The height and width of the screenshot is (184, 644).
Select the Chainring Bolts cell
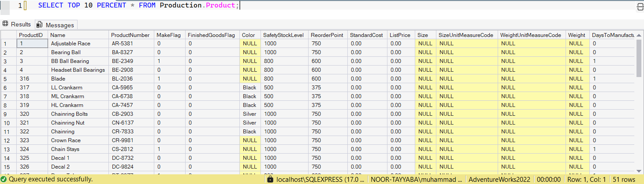(x=78, y=114)
